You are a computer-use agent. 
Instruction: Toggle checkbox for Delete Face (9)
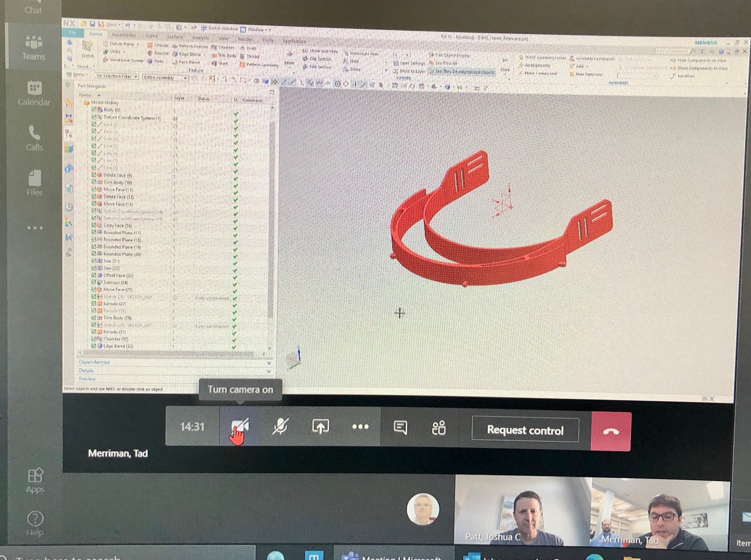pos(94,175)
